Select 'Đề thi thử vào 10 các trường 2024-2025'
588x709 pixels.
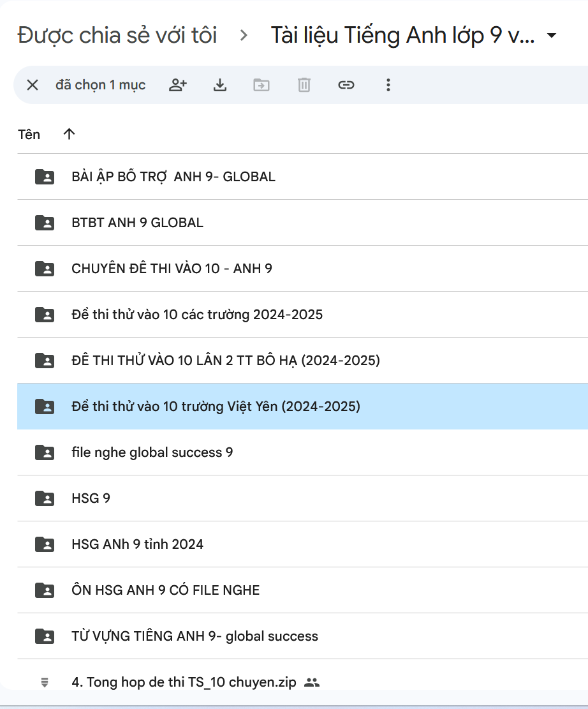(197, 315)
